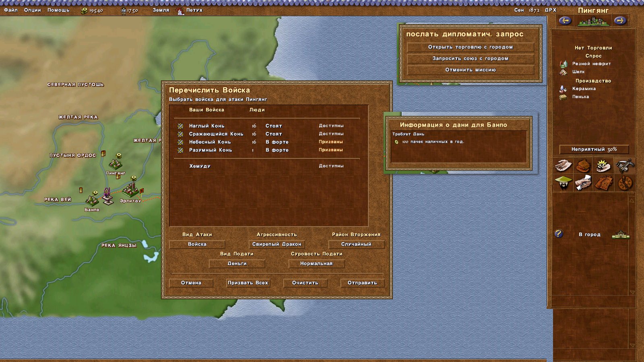The image size is (644, 362).
Task: Click Открыть торговлю с городом
Action: 470,47
